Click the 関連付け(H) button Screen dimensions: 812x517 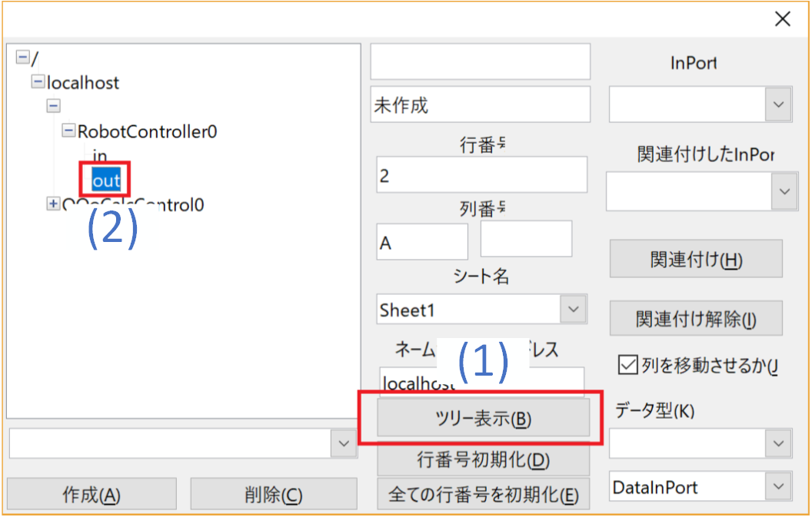coord(696,259)
